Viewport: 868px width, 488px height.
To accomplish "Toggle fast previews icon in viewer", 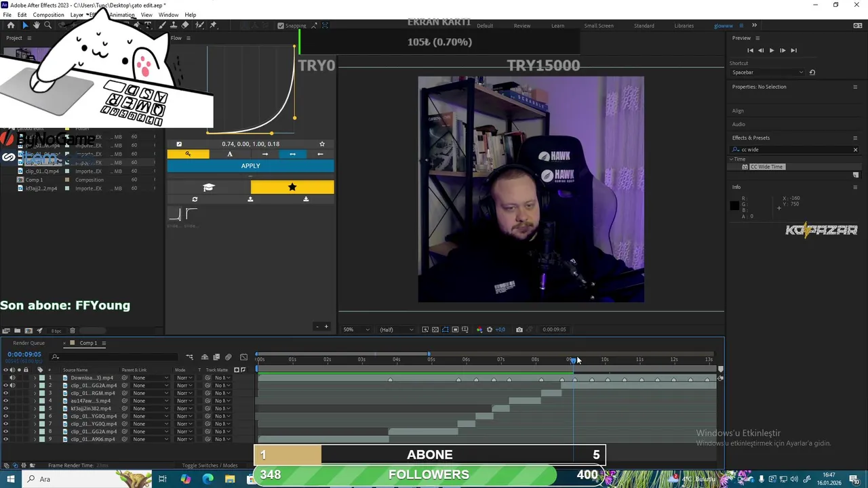I will coord(425,329).
